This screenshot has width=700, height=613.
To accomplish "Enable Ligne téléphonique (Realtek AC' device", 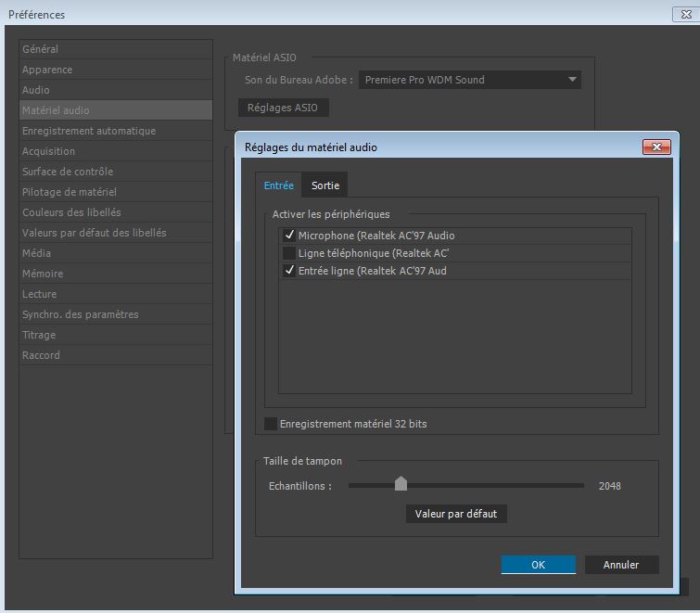I will coord(289,253).
